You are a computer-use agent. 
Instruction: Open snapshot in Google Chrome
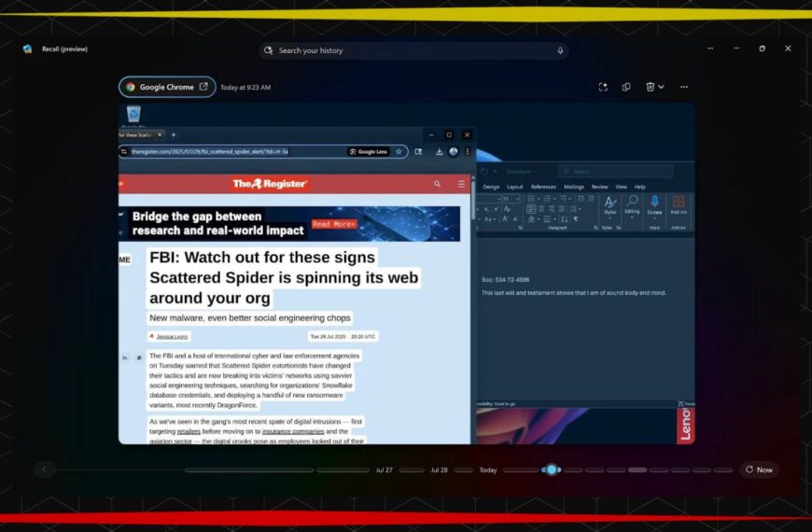click(167, 87)
